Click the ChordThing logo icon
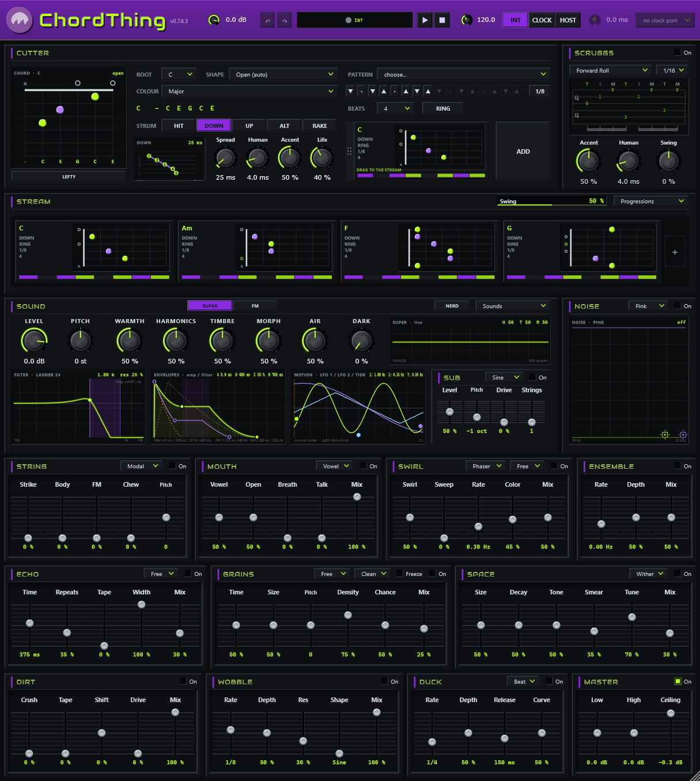 pyautogui.click(x=20, y=21)
